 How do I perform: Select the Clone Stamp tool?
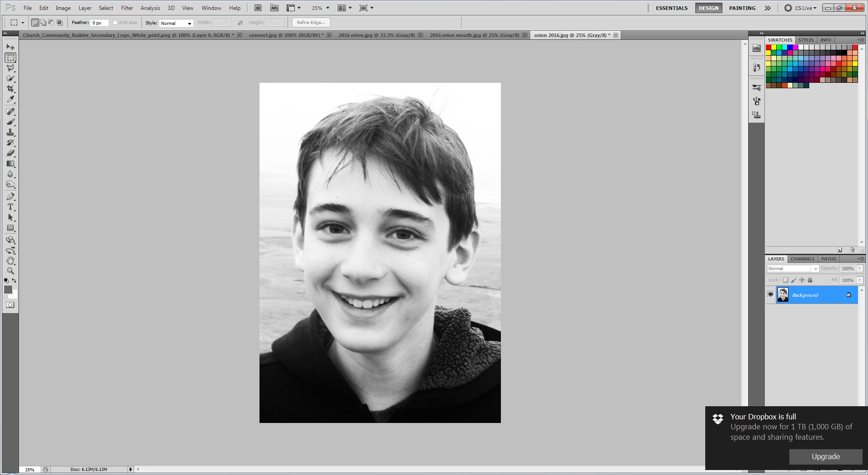point(10,132)
